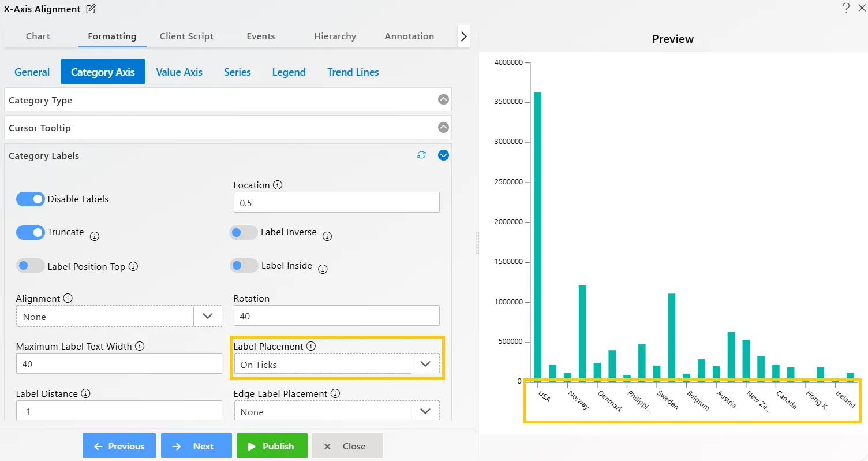Enable the Label Position Top switch
The width and height of the screenshot is (868, 461).
(x=31, y=266)
